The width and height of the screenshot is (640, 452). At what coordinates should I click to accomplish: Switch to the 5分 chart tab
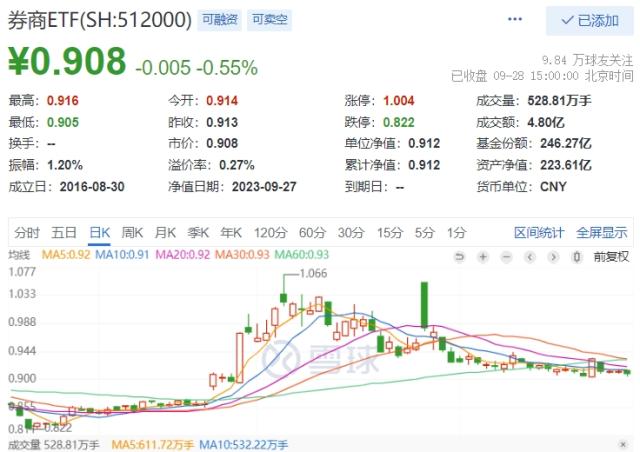click(424, 233)
